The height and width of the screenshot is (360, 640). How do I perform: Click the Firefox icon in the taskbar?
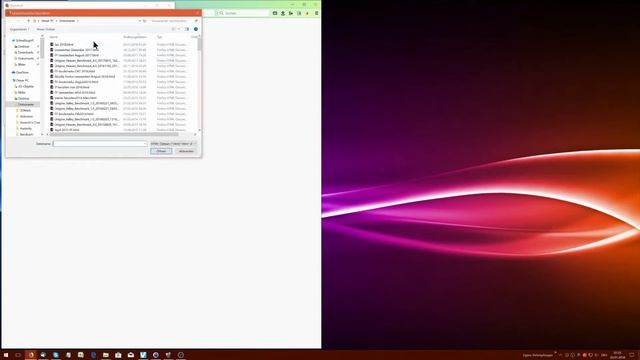pos(31,355)
